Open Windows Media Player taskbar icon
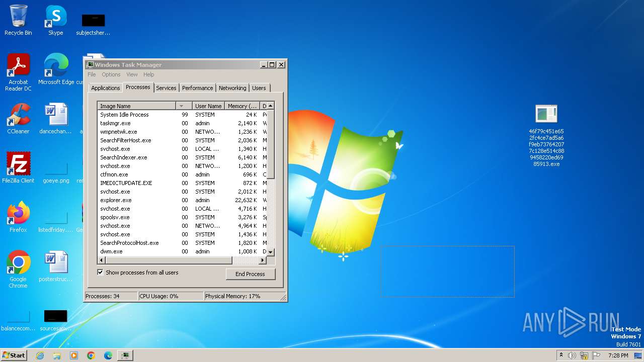The image size is (644, 362). pos(74,355)
